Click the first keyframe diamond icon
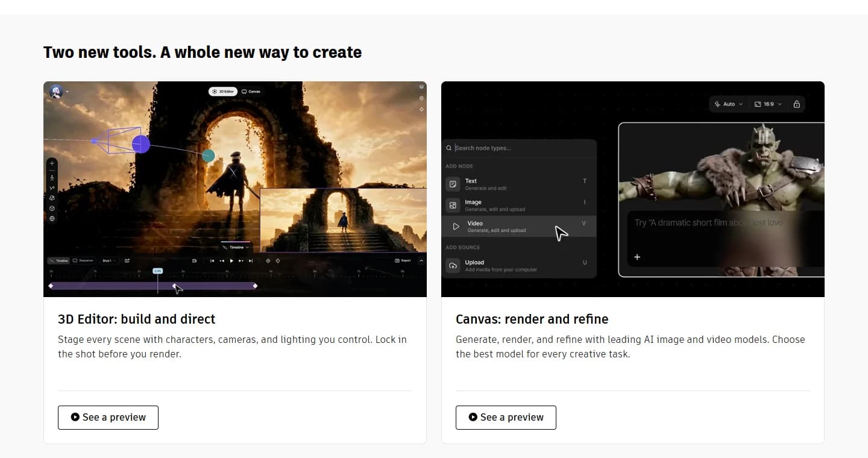Image resolution: width=868 pixels, height=458 pixels. tap(268, 261)
